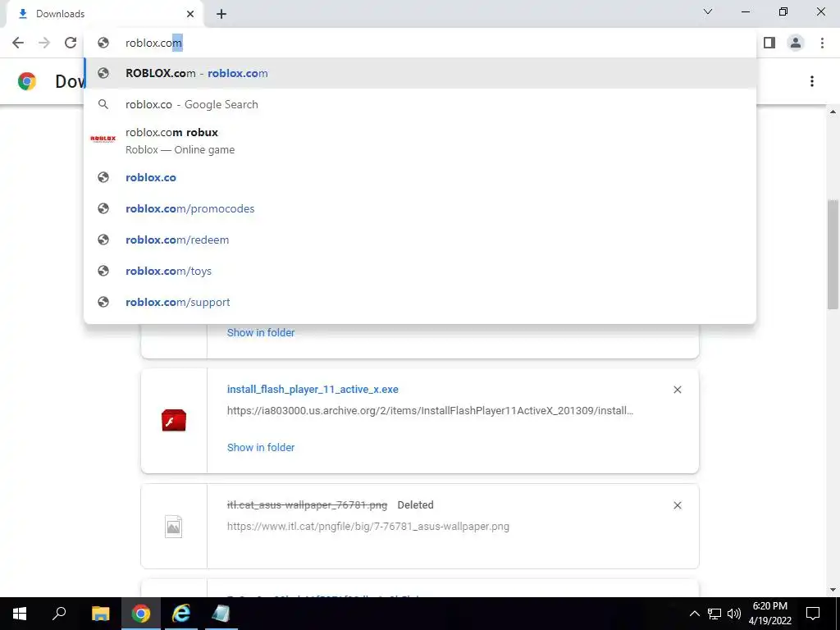Open the itl.cat asus-wallpaper source URL
The width and height of the screenshot is (840, 630).
368,526
